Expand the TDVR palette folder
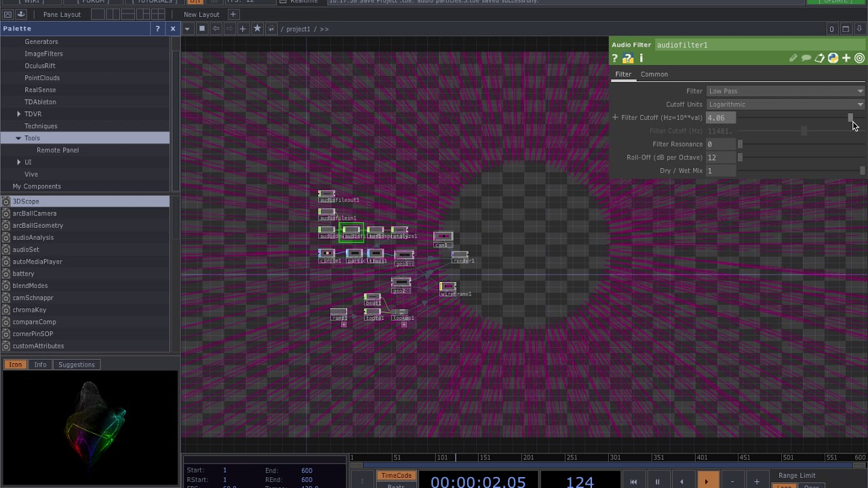The width and height of the screenshot is (868, 488). coord(18,114)
